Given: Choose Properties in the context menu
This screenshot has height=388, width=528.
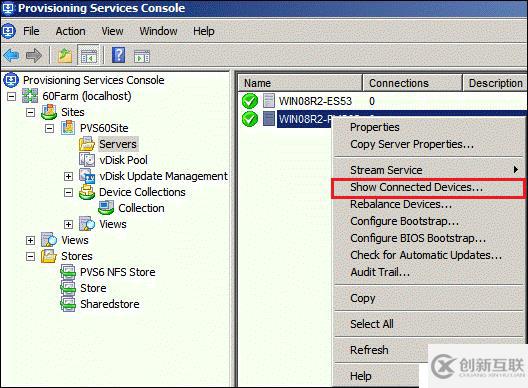Looking at the screenshot, I should [x=375, y=127].
